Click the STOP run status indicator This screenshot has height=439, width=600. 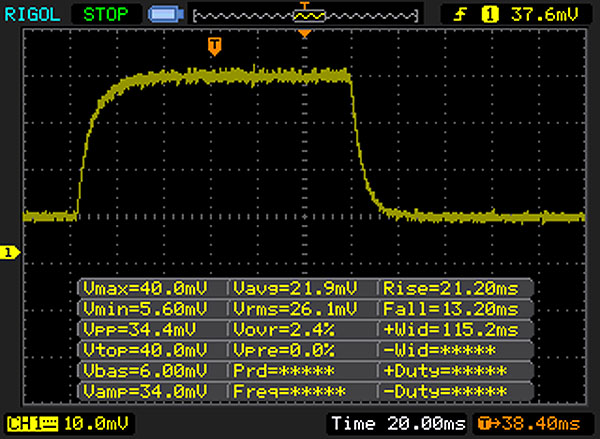pyautogui.click(x=106, y=15)
